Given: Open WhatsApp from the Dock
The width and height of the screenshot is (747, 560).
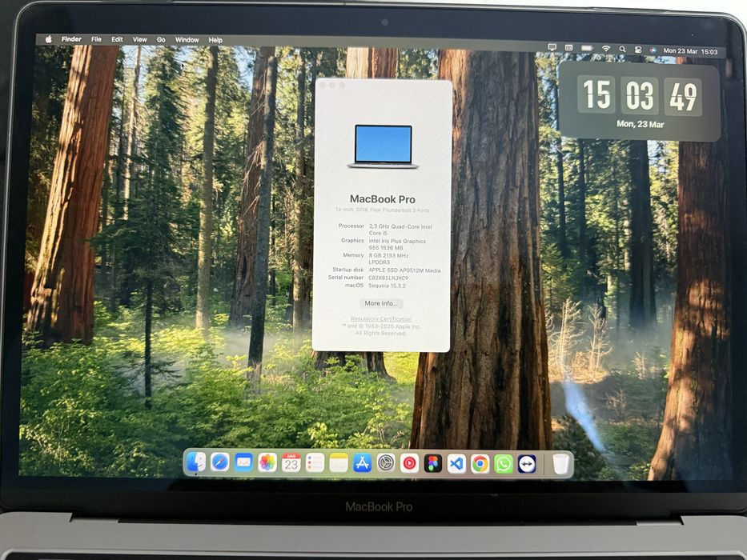Looking at the screenshot, I should tap(504, 464).
